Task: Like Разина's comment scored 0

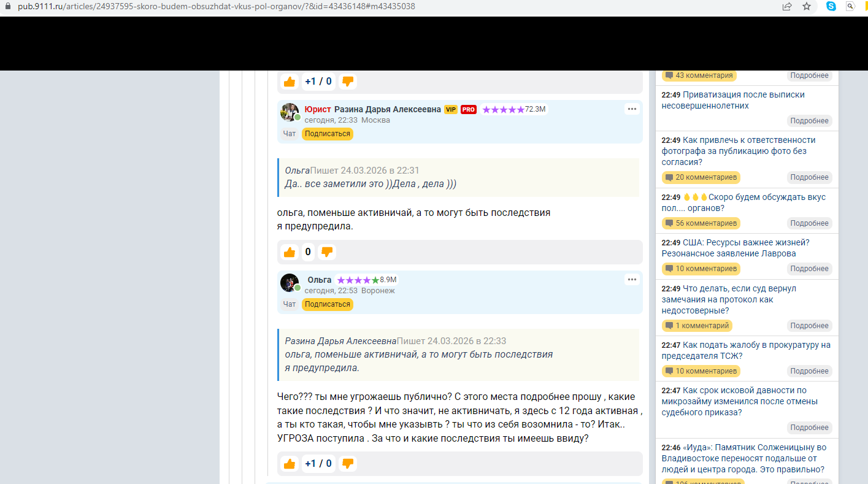Action: 290,252
